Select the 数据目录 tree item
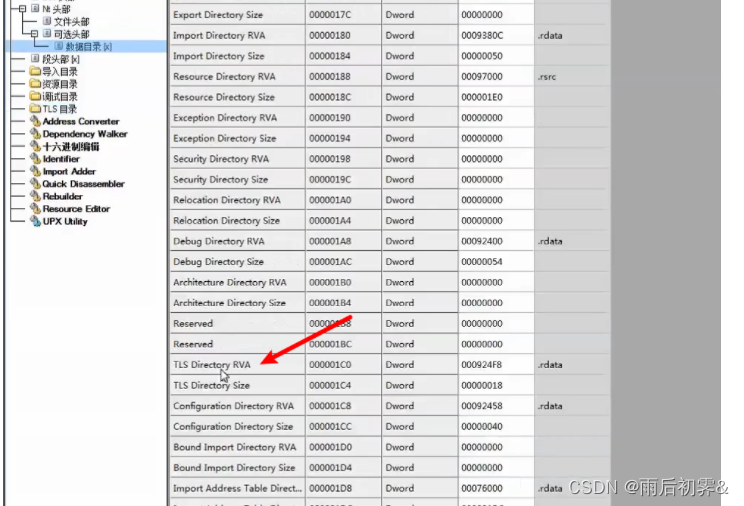Viewport: 744px width, 506px height. [82, 47]
